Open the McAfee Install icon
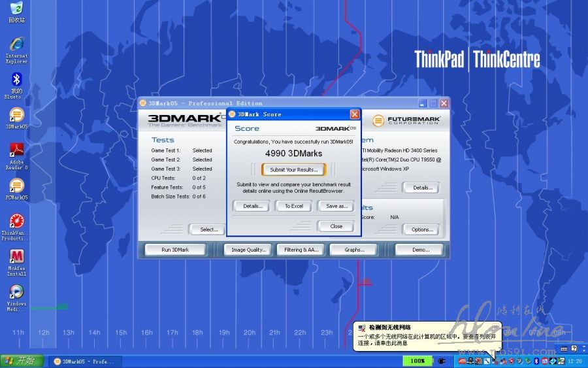 coord(16,257)
